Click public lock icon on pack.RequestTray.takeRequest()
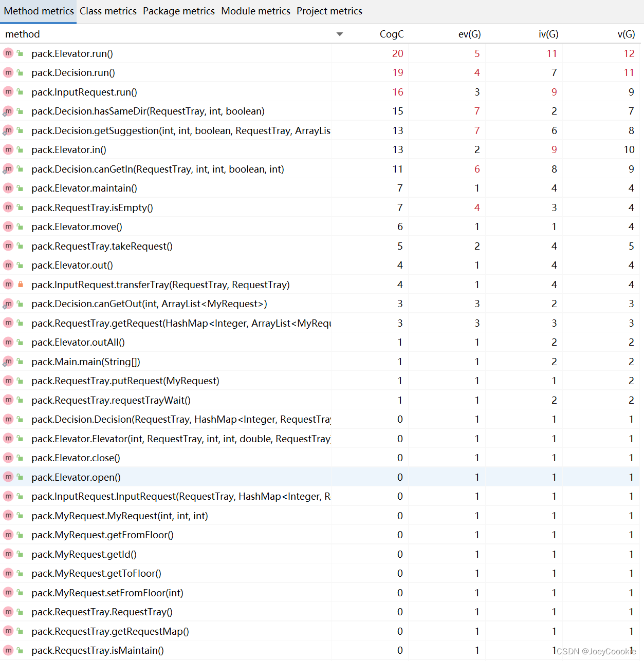 tap(20, 245)
